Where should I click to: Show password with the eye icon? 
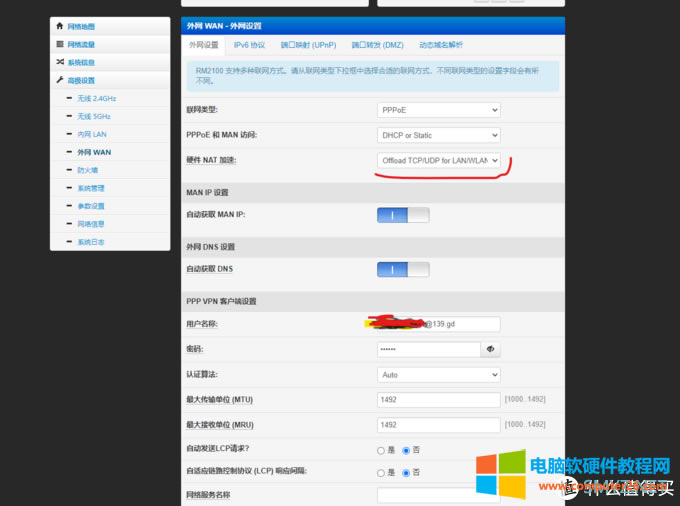tap(490, 349)
